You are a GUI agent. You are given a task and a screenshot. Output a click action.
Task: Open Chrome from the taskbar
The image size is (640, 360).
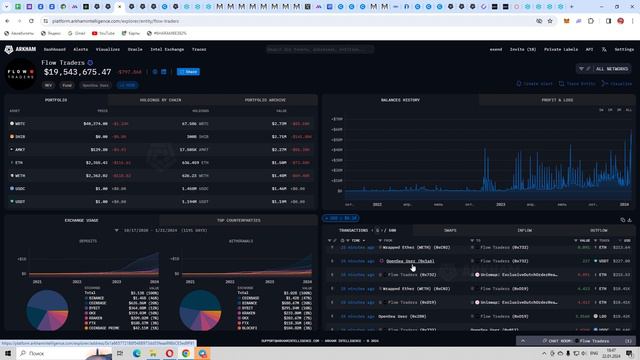tap(186, 353)
